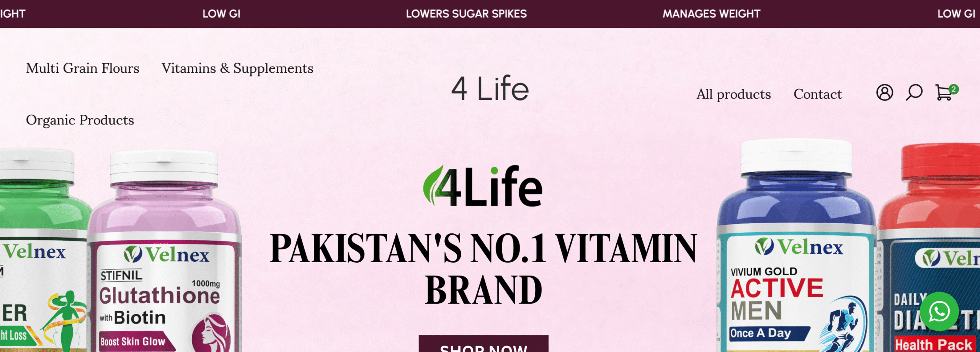
Task: Open the search magnifier icon
Action: pyautogui.click(x=914, y=93)
